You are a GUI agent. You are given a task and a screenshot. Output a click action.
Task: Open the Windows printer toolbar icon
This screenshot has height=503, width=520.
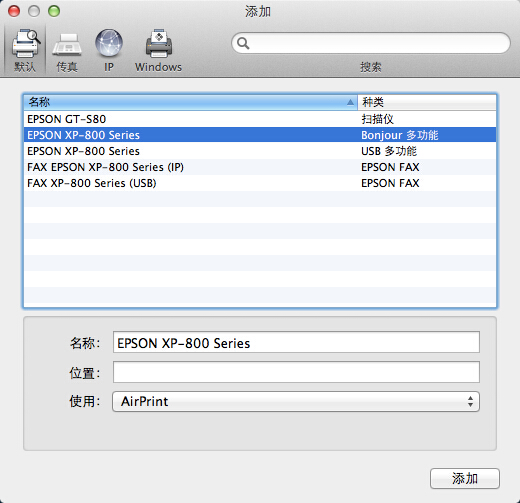click(158, 50)
